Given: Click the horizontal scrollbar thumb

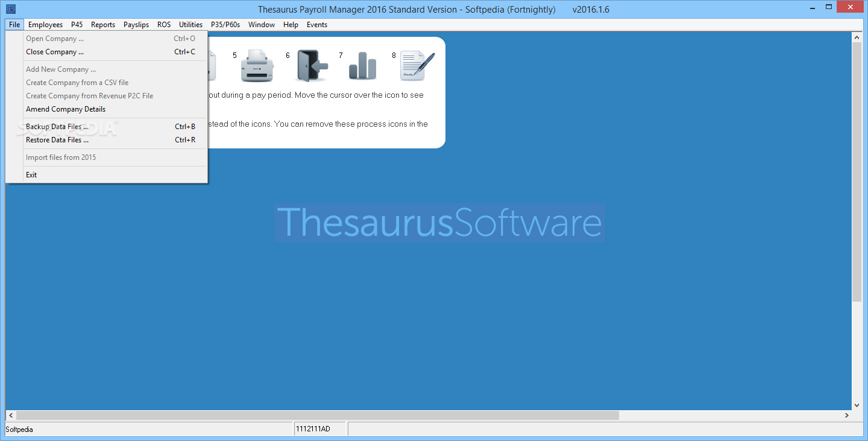Looking at the screenshot, I should [318, 416].
